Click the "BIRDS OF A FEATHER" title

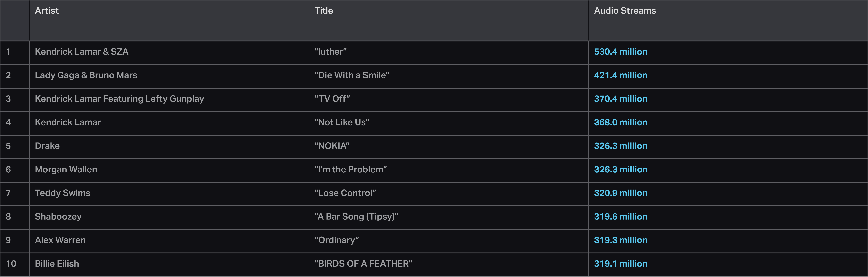[x=363, y=264]
